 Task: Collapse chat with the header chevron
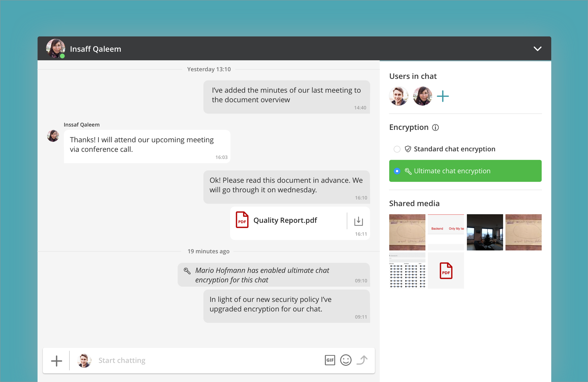(x=537, y=49)
